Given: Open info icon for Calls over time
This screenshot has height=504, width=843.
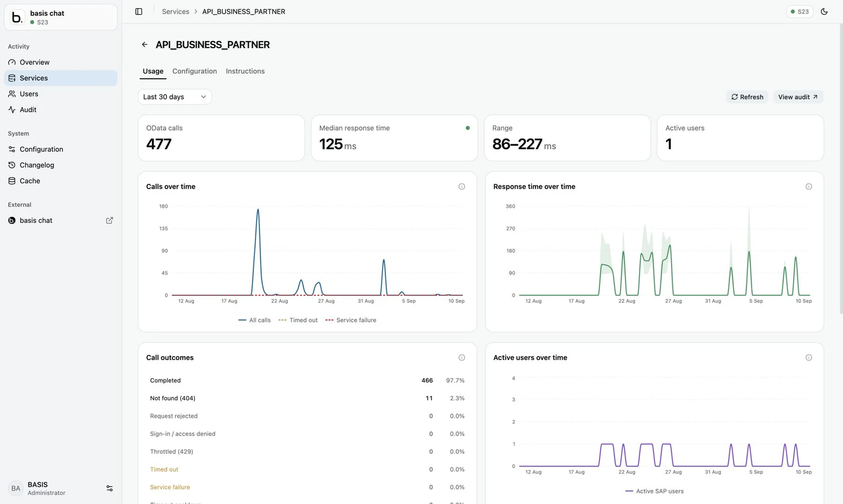Looking at the screenshot, I should point(462,186).
